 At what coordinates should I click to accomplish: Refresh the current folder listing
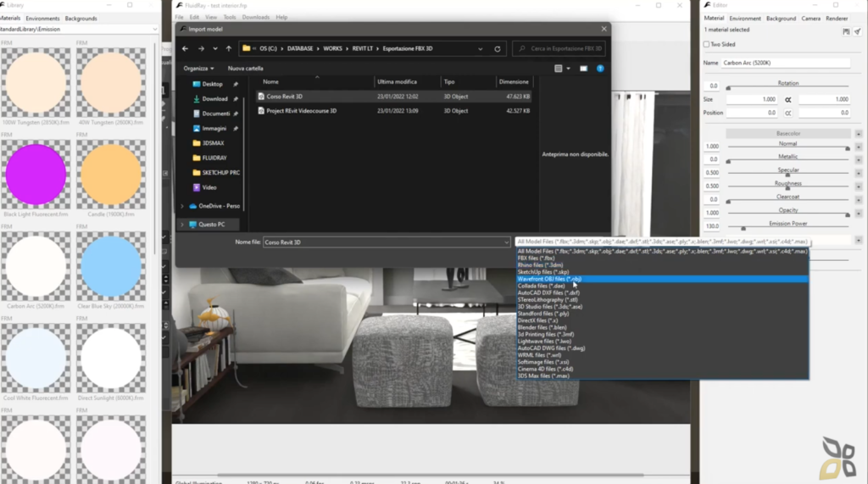click(497, 48)
